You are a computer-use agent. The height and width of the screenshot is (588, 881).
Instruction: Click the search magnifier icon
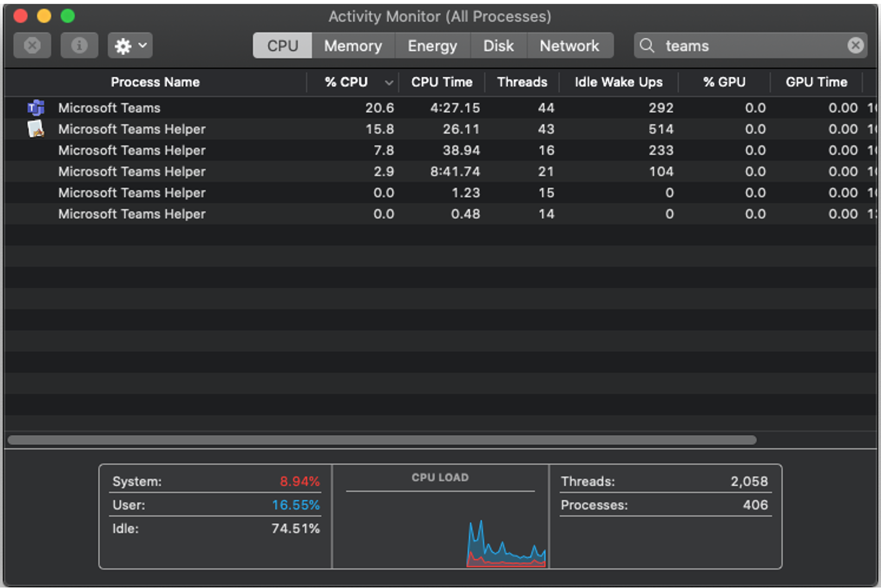pyautogui.click(x=647, y=45)
